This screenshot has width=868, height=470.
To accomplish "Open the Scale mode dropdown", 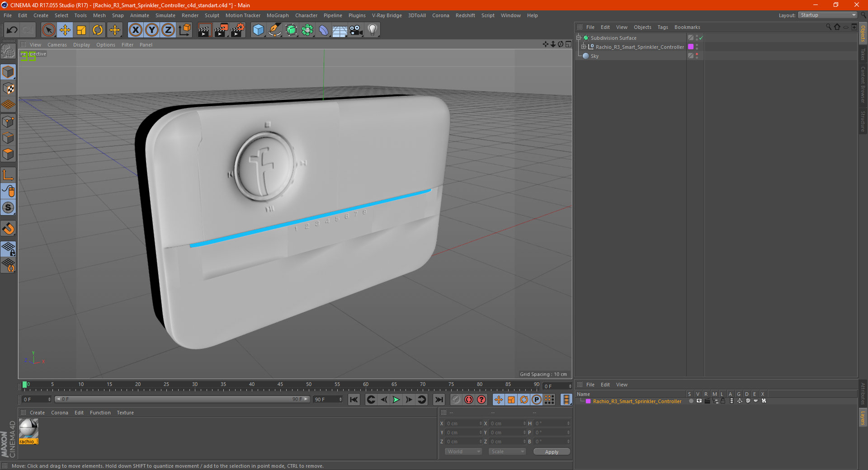I will [x=507, y=451].
